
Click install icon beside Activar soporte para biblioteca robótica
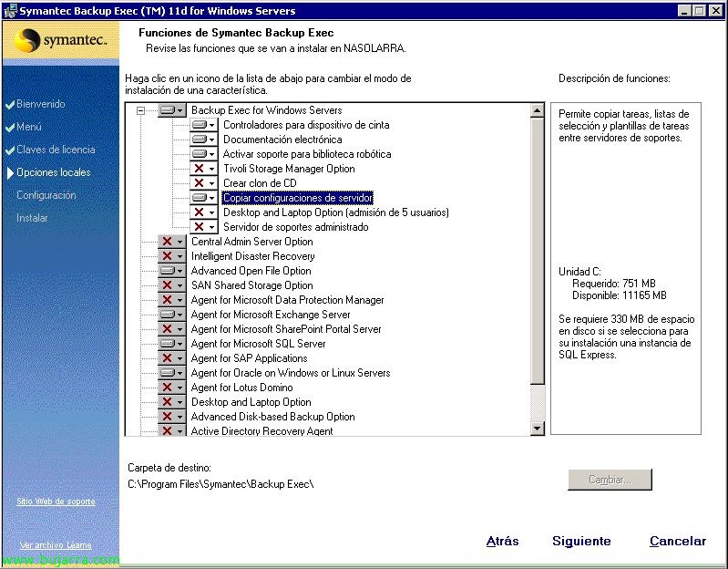(204, 154)
